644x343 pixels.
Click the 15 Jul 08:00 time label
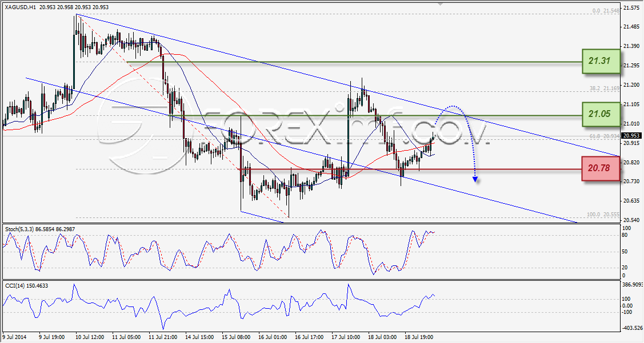237,337
